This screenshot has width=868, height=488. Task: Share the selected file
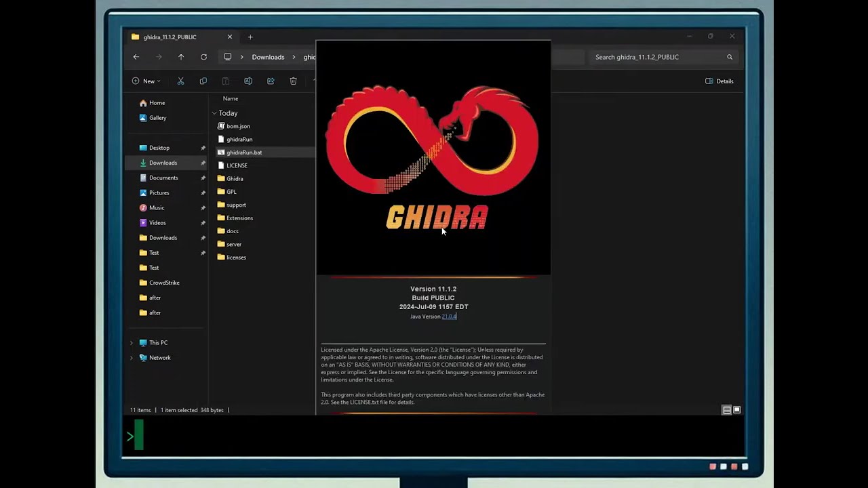(x=271, y=81)
